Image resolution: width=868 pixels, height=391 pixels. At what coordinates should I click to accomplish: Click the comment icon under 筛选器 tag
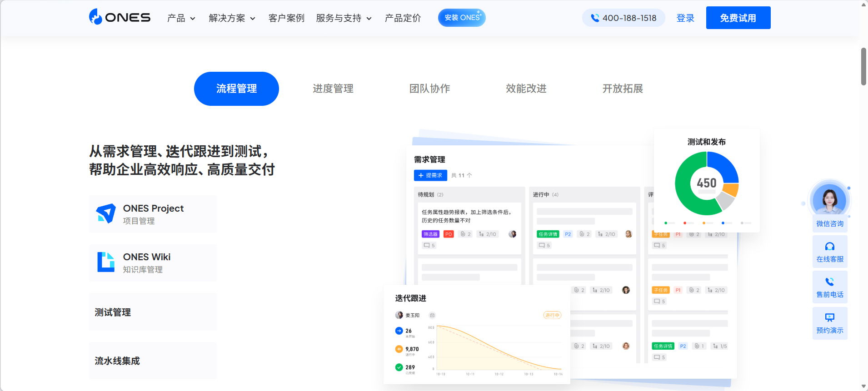tap(427, 245)
